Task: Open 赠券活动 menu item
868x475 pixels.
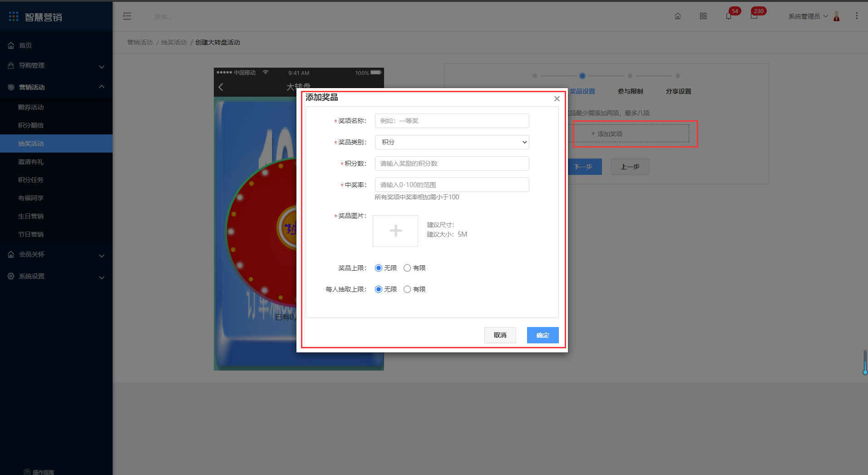Action: point(56,107)
